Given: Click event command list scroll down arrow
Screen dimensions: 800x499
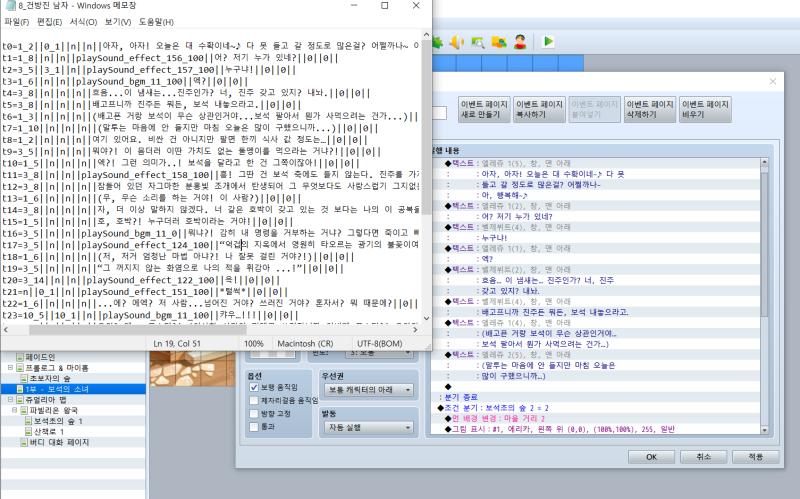Looking at the screenshot, I should [x=764, y=430].
